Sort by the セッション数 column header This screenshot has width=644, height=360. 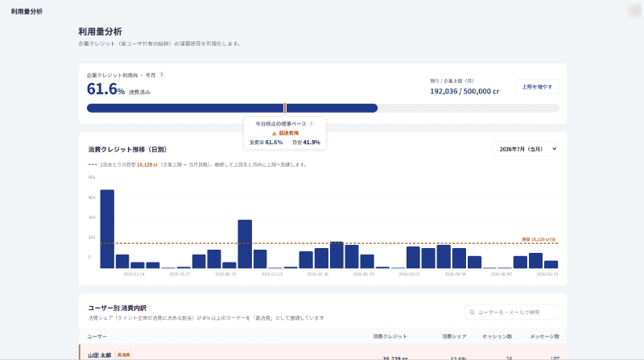point(497,337)
